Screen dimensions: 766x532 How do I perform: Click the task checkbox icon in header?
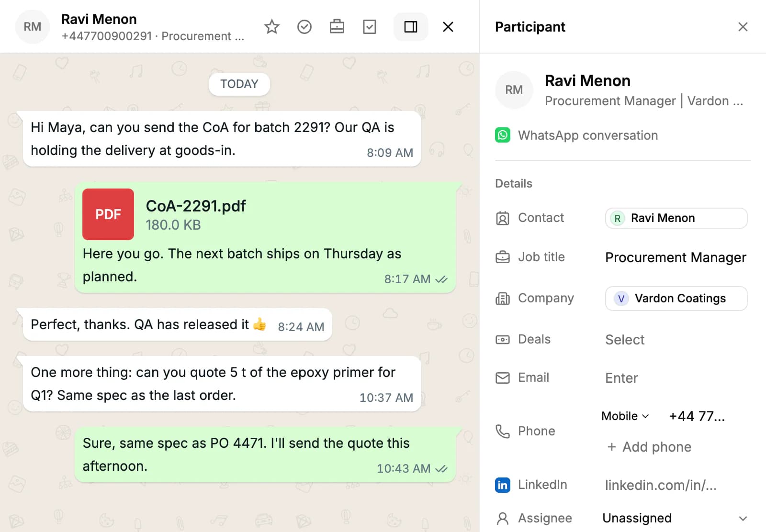click(x=370, y=27)
